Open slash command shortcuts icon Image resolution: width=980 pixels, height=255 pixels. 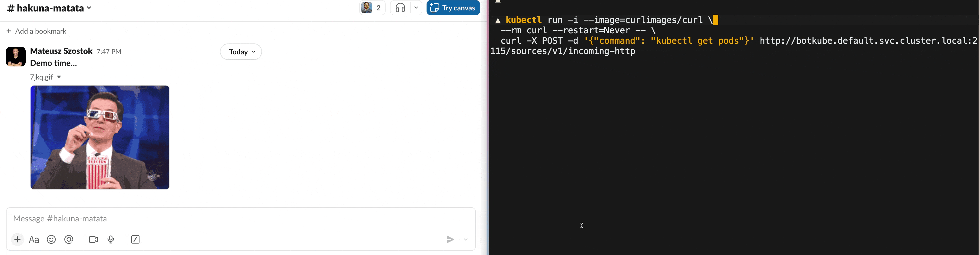(x=135, y=239)
